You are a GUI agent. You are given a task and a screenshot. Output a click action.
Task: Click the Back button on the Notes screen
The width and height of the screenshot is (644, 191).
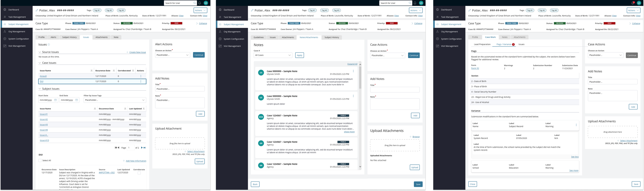pos(255,184)
